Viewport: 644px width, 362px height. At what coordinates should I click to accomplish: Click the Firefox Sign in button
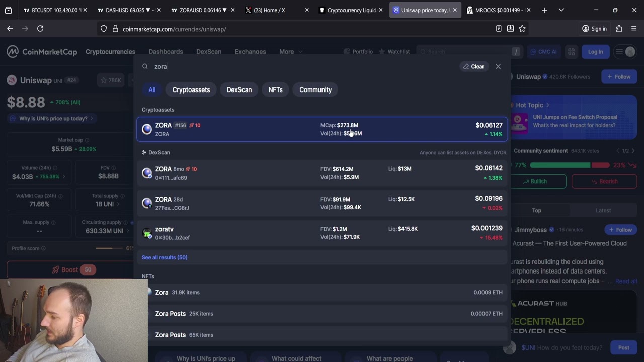(594, 29)
